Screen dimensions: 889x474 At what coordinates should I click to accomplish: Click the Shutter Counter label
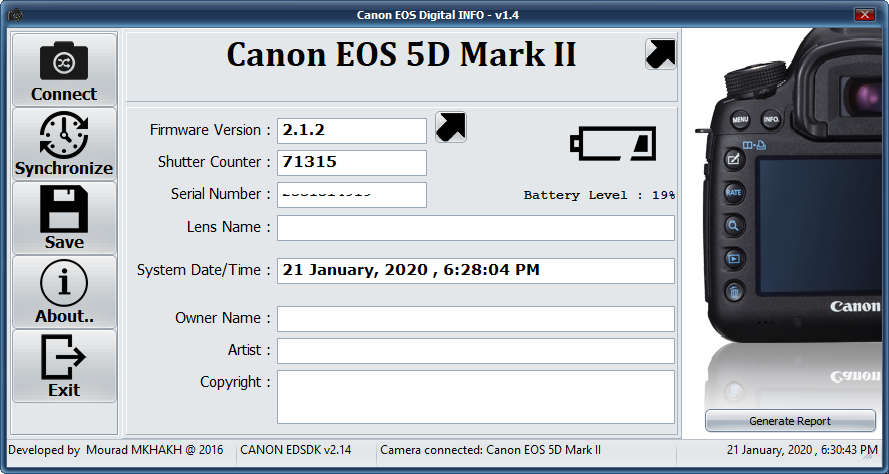pyautogui.click(x=214, y=162)
